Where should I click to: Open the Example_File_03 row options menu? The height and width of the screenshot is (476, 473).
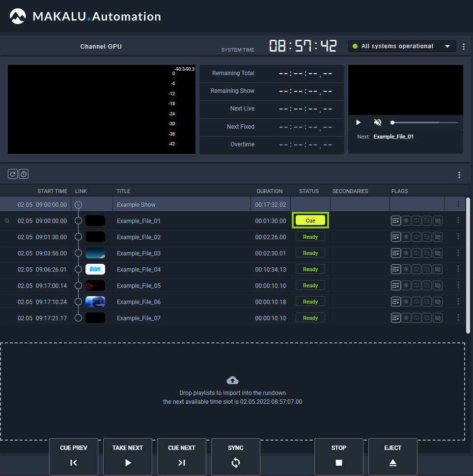tap(458, 253)
